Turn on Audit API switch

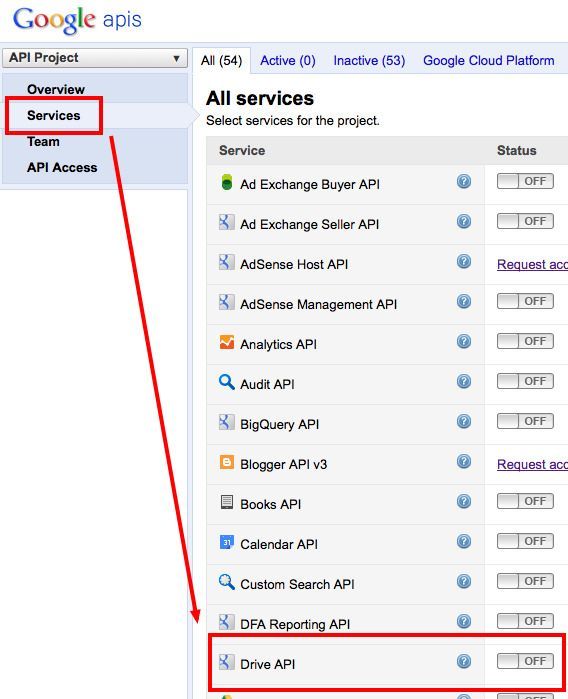(525, 381)
